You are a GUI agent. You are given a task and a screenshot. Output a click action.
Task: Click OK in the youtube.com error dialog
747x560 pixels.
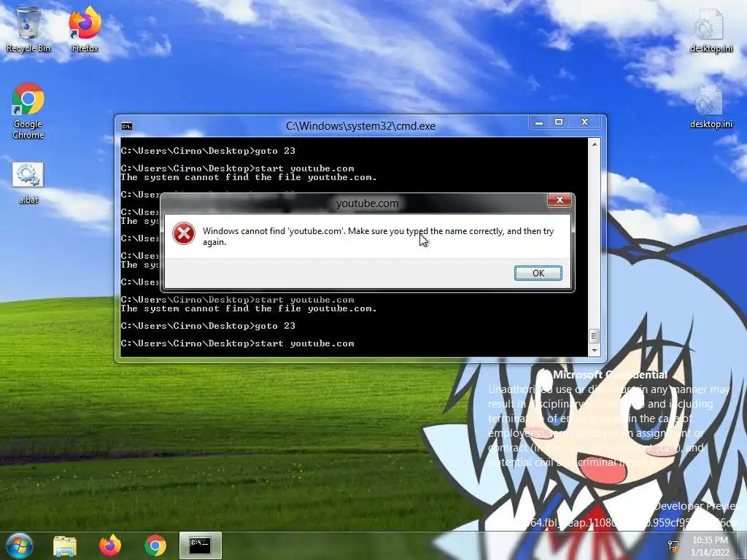pos(538,273)
